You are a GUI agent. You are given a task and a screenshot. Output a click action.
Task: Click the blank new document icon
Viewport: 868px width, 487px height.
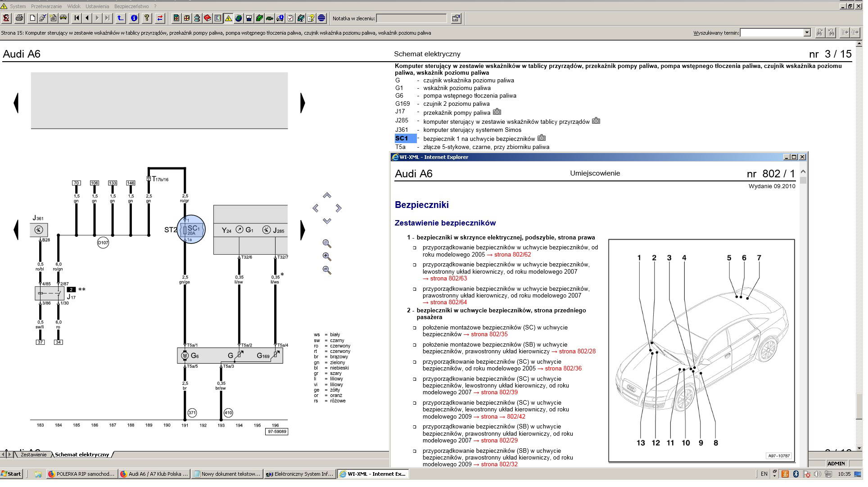click(32, 18)
